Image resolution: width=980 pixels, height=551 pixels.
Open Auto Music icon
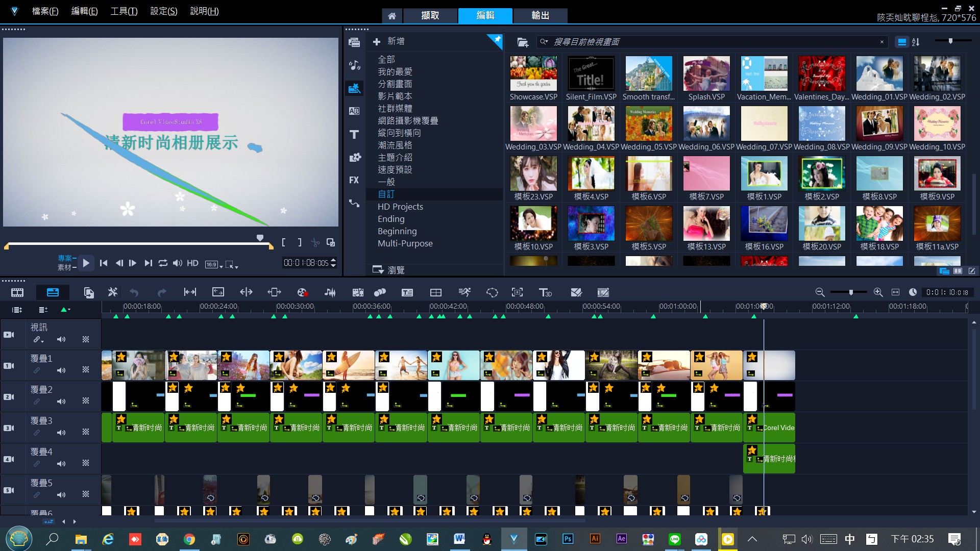(x=358, y=292)
